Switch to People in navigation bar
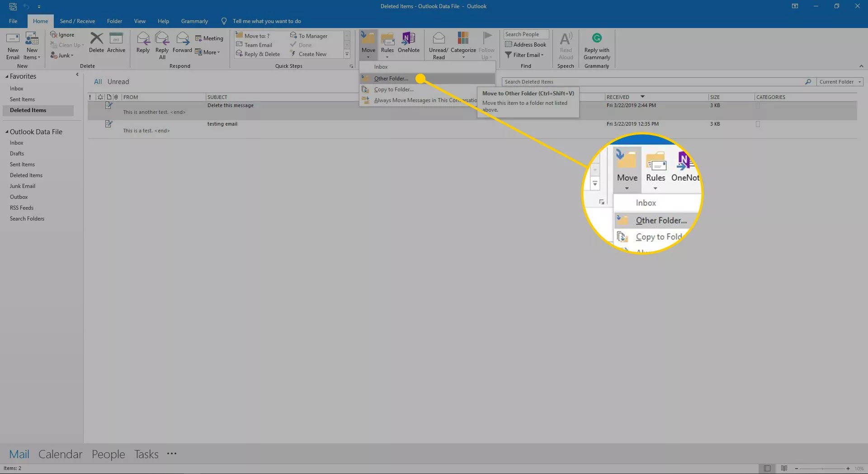Viewport: 868px width, 474px height. point(108,454)
